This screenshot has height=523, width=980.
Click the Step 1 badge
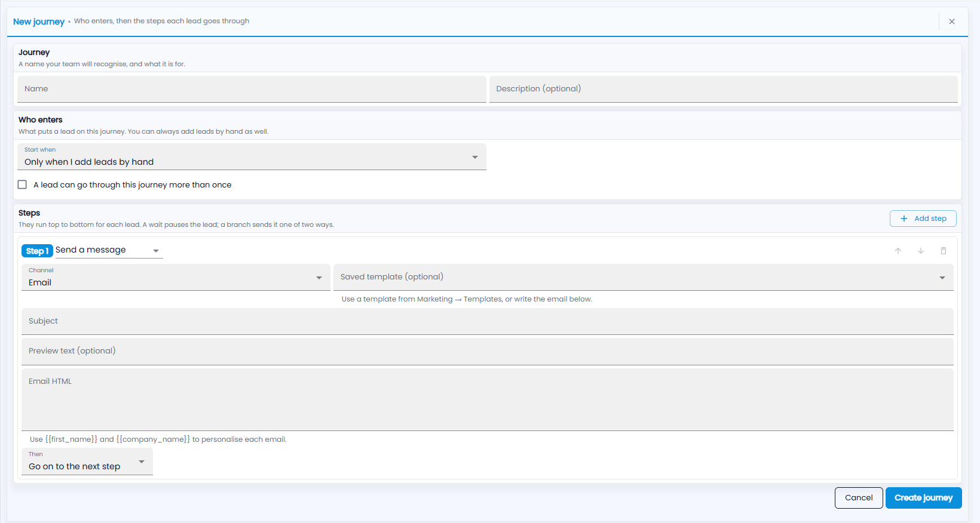click(37, 251)
